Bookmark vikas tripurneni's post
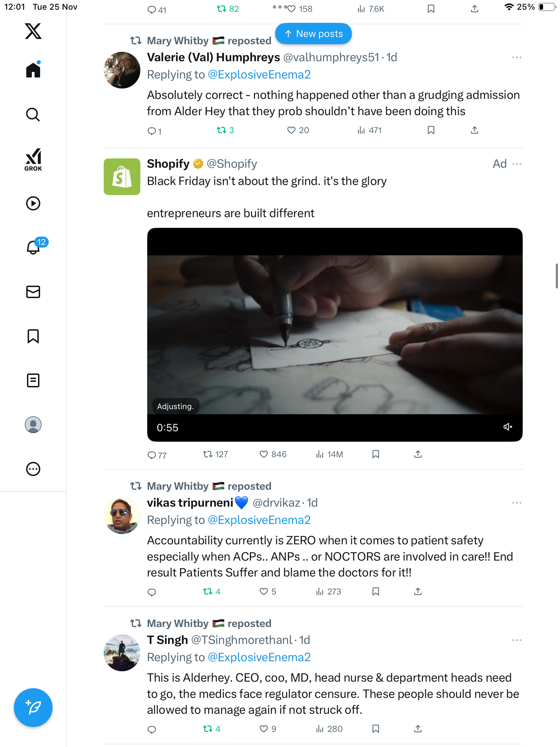 (376, 591)
